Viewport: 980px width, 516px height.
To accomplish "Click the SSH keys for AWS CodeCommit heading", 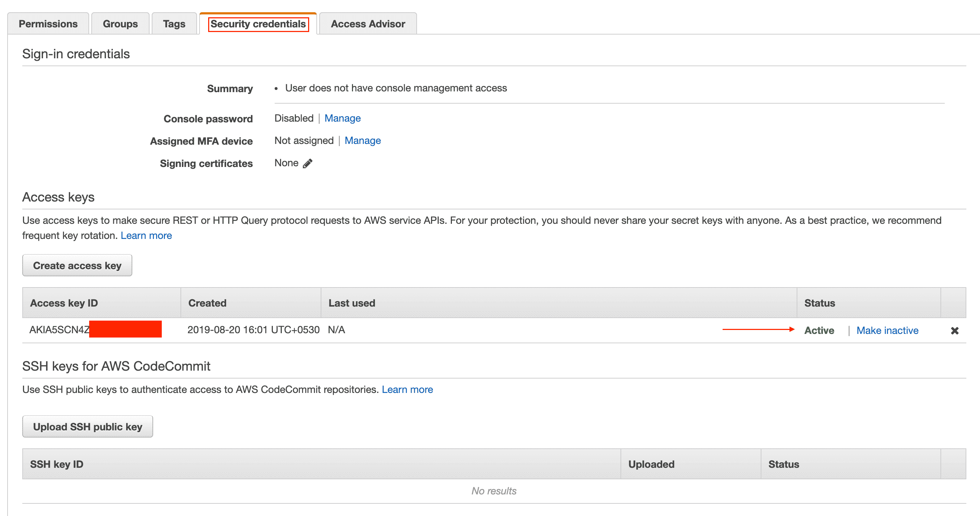I will point(116,366).
